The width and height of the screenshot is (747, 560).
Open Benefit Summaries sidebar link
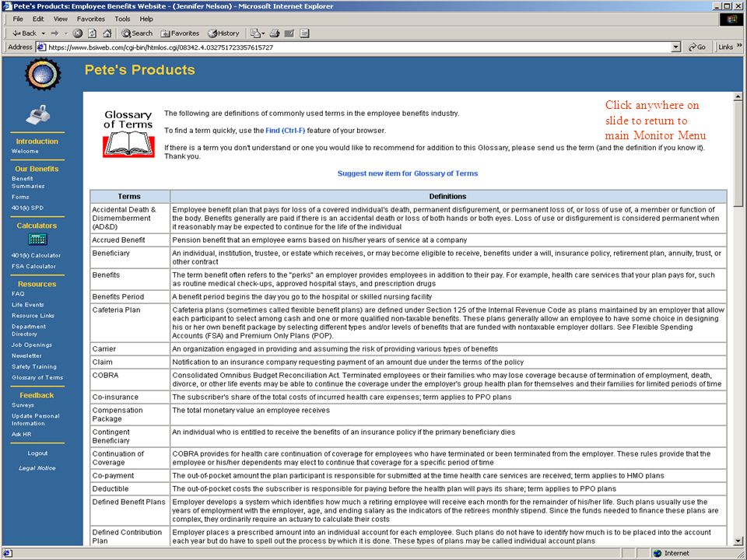point(28,182)
